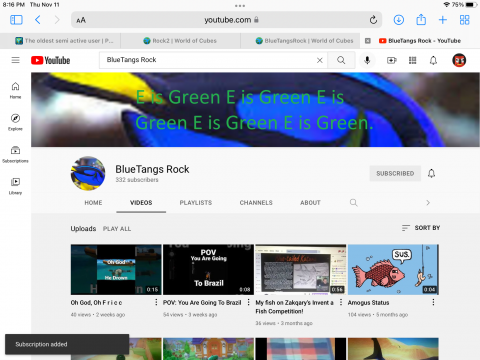Open Amogus Status video title

(368, 303)
